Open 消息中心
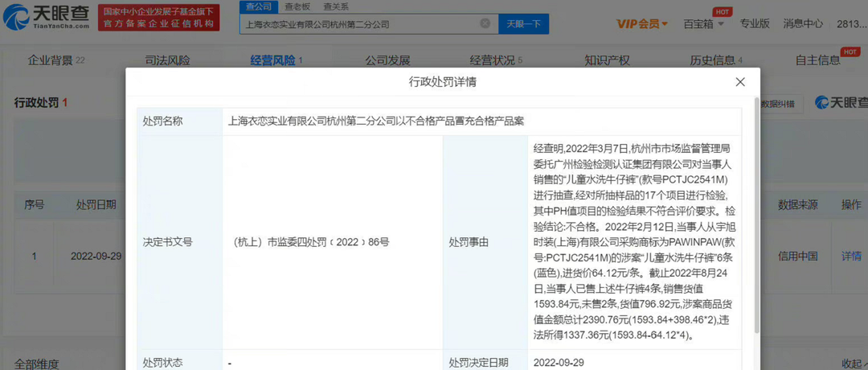Image resolution: width=868 pixels, height=370 pixels. (x=803, y=24)
